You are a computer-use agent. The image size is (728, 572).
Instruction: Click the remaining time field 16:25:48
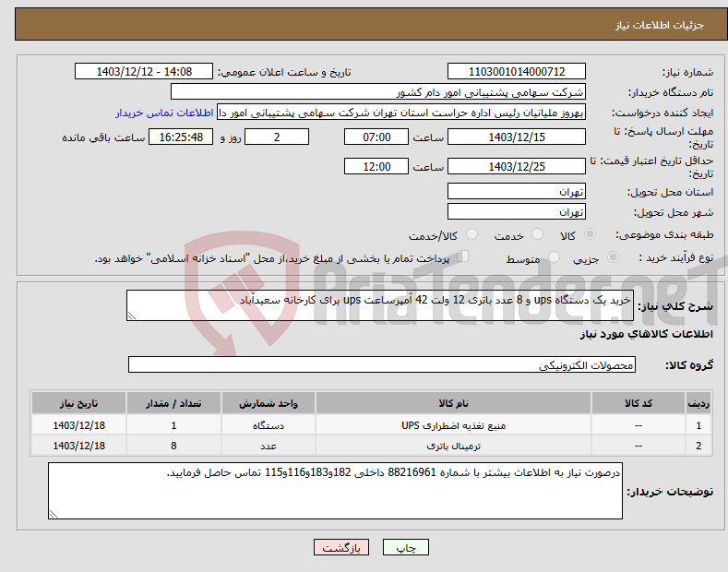click(x=181, y=137)
